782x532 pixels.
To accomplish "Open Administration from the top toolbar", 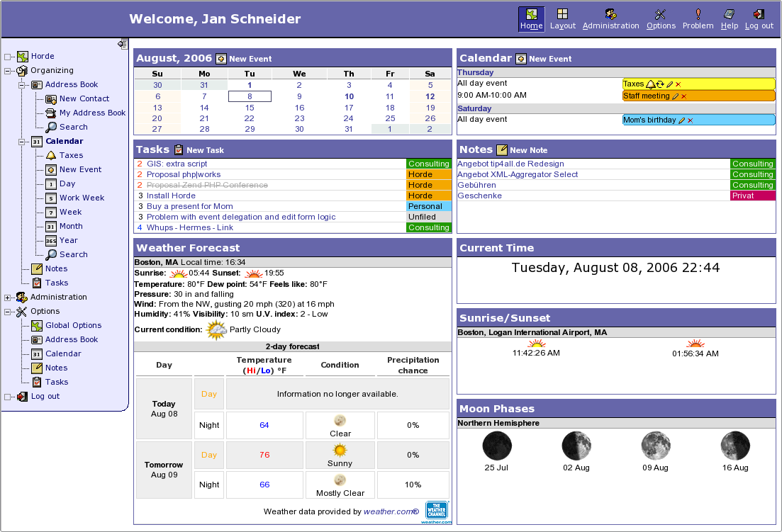I will click(x=610, y=14).
